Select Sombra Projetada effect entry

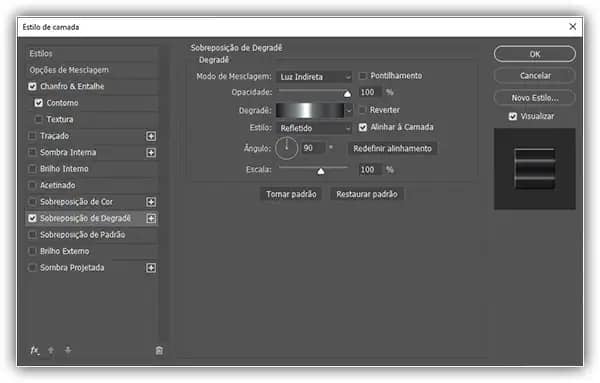click(72, 267)
